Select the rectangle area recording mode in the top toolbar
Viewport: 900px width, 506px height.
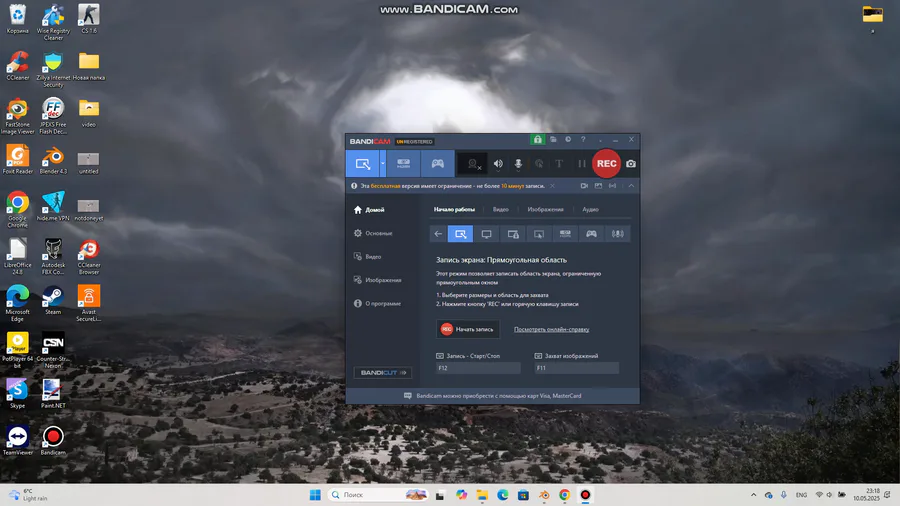(x=362, y=164)
